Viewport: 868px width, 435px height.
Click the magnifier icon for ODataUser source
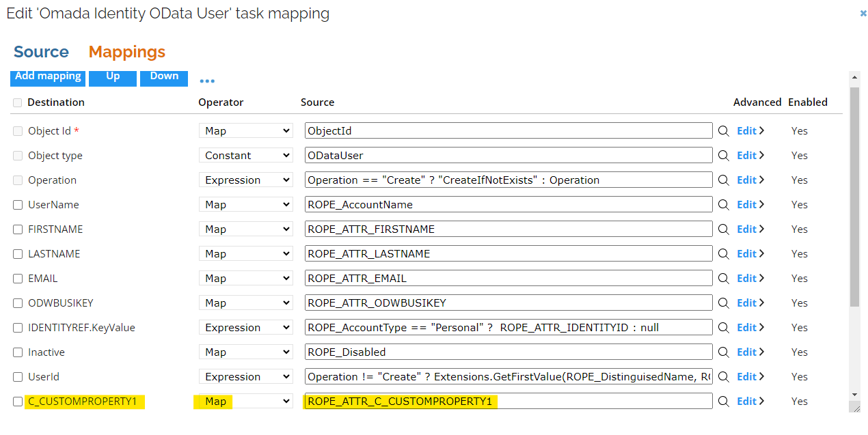(x=723, y=156)
